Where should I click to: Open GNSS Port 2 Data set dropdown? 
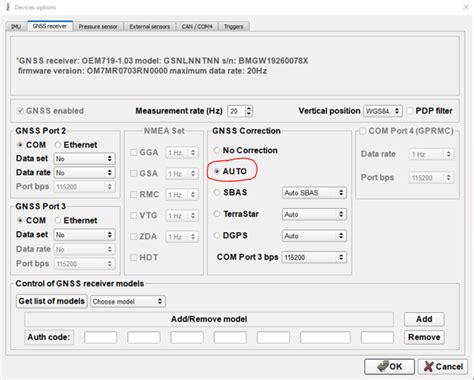pyautogui.click(x=84, y=159)
